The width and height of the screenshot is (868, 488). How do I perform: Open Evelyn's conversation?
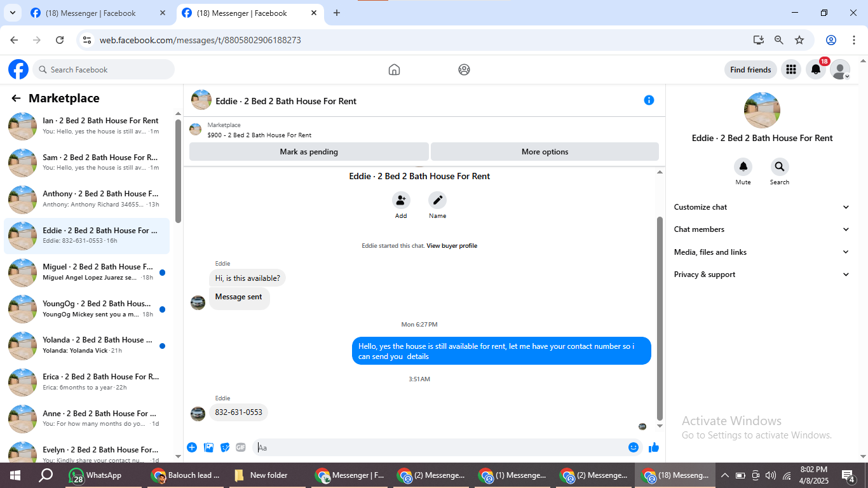(87, 450)
